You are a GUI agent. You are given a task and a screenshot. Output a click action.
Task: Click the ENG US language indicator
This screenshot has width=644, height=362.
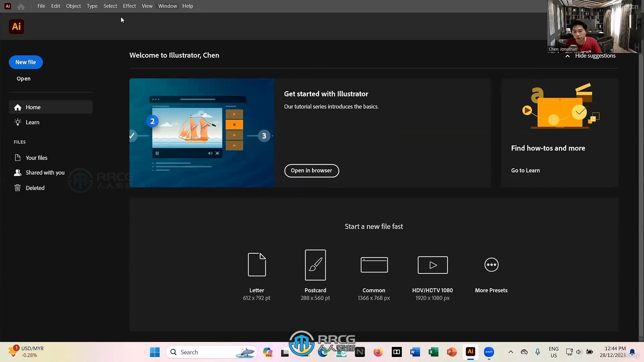click(x=554, y=352)
